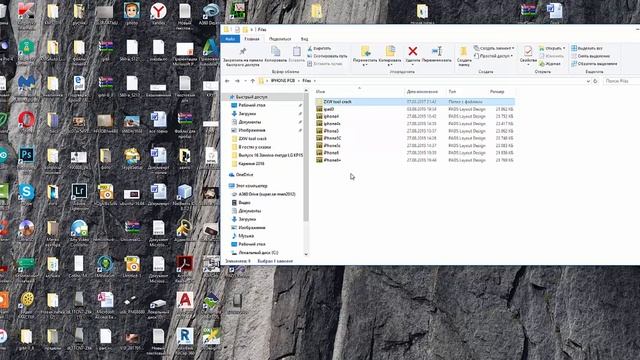Open Photoshop desktop shortcut

26,157
